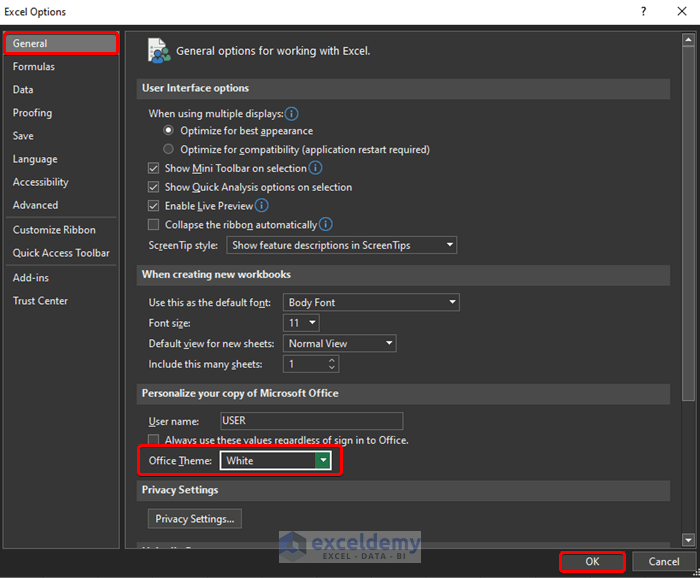Click the When creating new workbooks header

(x=403, y=275)
